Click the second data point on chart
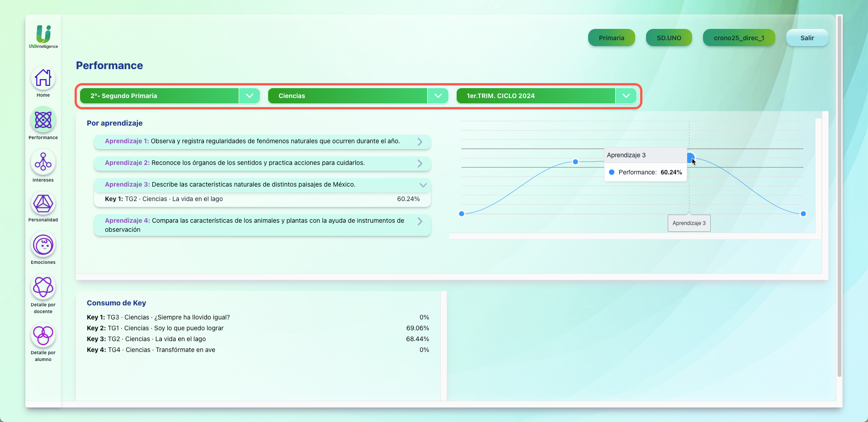The image size is (868, 422). [x=576, y=162]
